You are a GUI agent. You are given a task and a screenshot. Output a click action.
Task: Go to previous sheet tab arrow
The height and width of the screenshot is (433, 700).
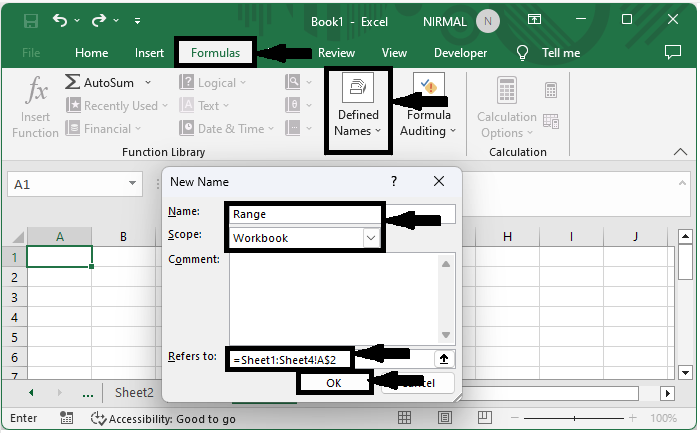click(x=31, y=393)
